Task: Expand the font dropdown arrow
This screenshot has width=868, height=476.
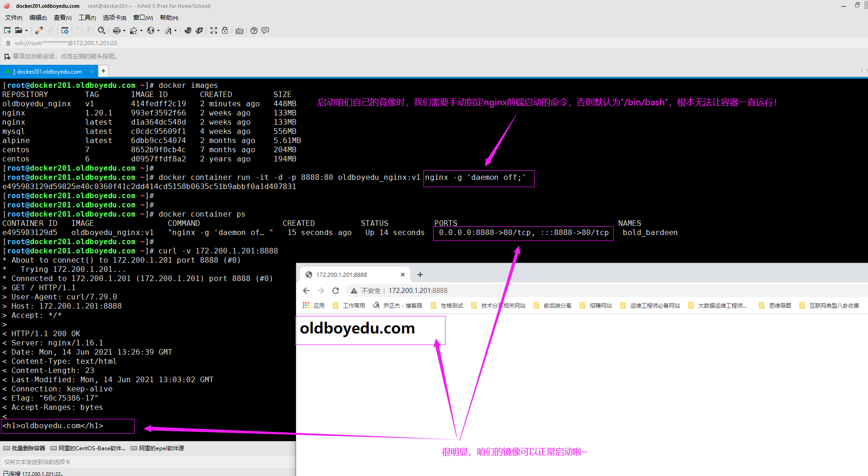Action: click(x=175, y=31)
